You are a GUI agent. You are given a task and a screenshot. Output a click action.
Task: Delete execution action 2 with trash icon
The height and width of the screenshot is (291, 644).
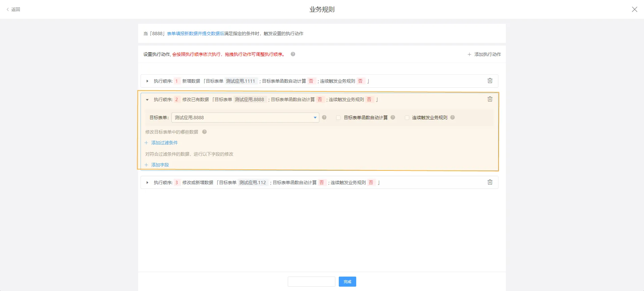490,99
